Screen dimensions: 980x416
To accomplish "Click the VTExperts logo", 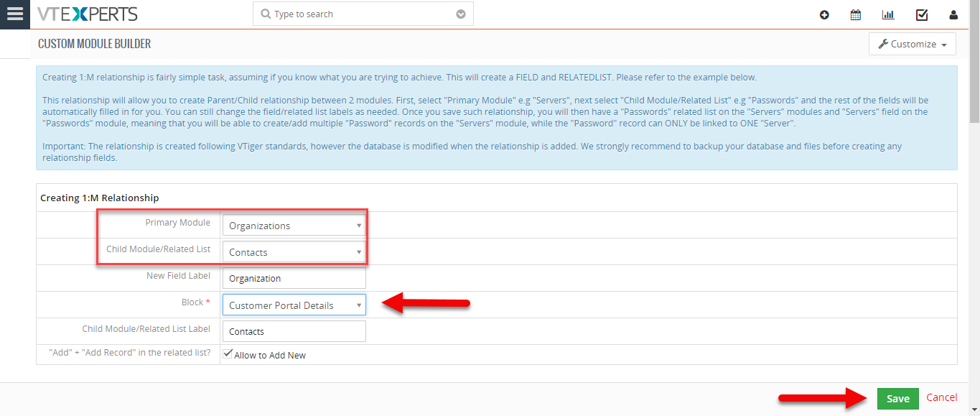I will 87,14.
